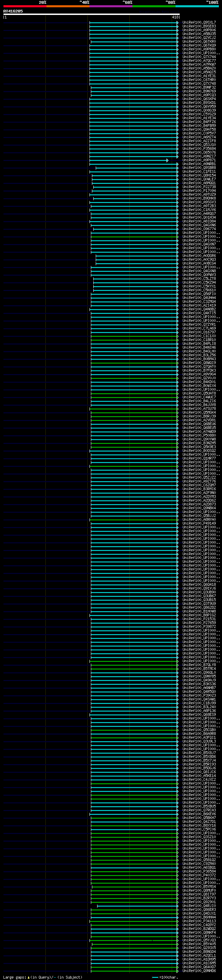Open hit UniRef100_O16797
This screenshot has width=222, height=980.
199,332
